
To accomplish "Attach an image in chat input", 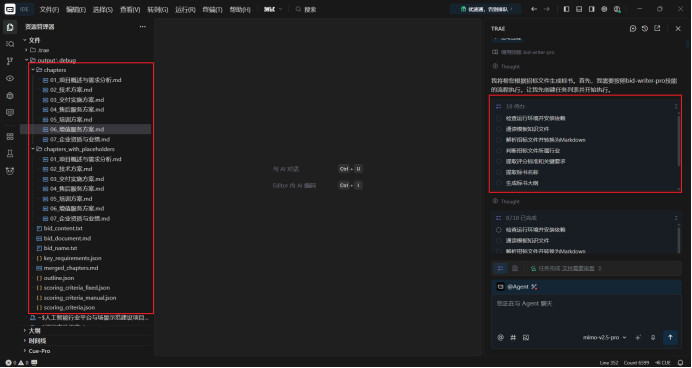I will pos(526,338).
